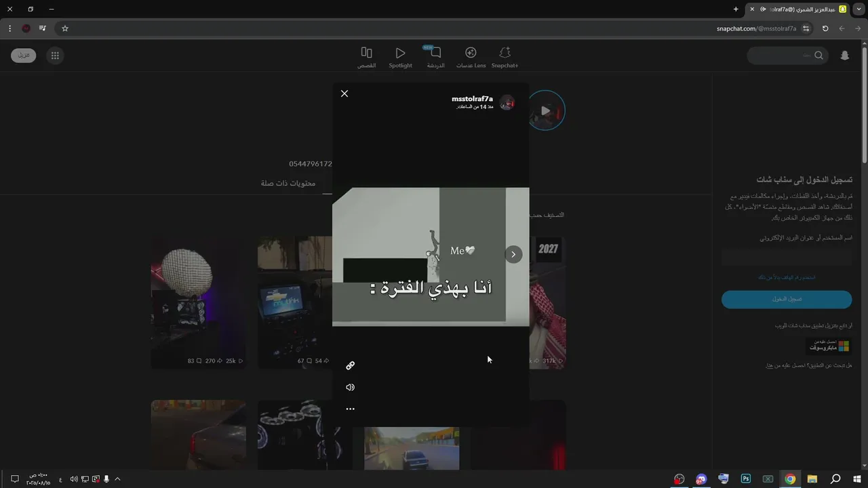Image resolution: width=868 pixels, height=488 pixels.
Task: Open File Explorer from the taskbar
Action: [x=812, y=479]
